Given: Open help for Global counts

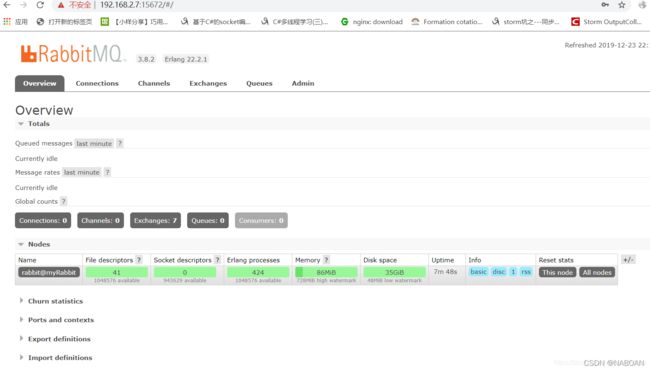Looking at the screenshot, I should (x=63, y=201).
